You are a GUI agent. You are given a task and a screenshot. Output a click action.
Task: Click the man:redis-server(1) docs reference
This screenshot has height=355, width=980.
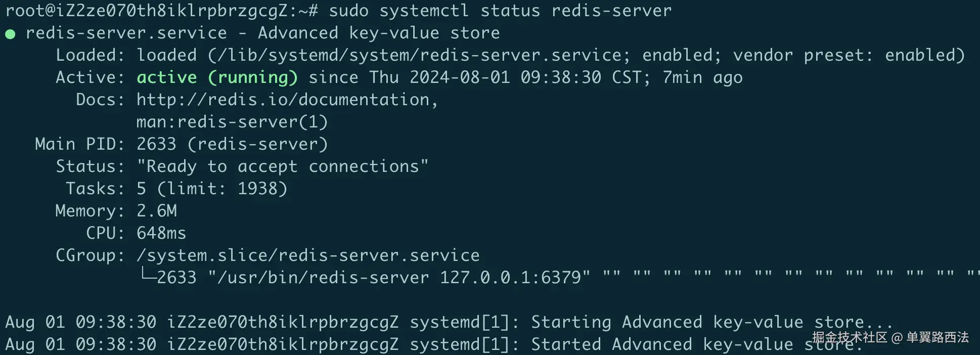[x=232, y=122]
